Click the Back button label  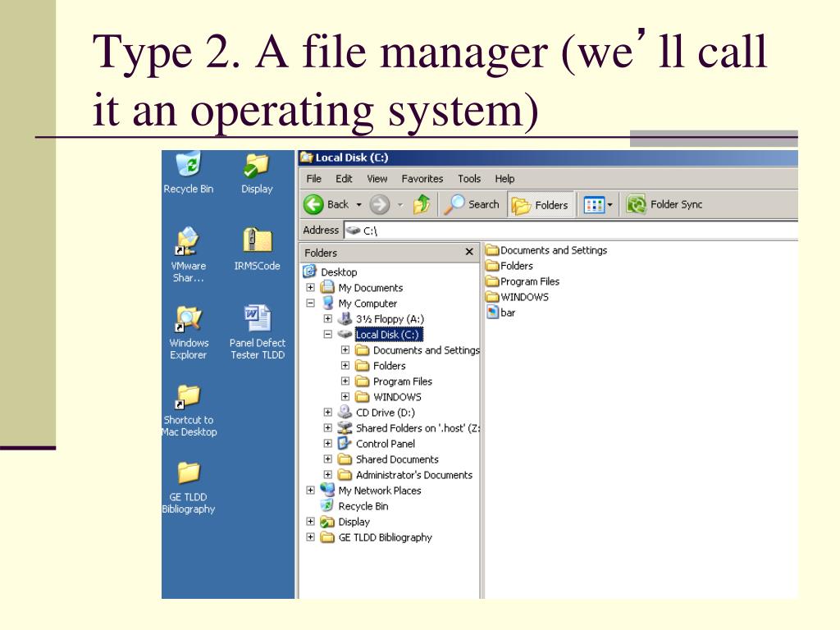pos(338,204)
